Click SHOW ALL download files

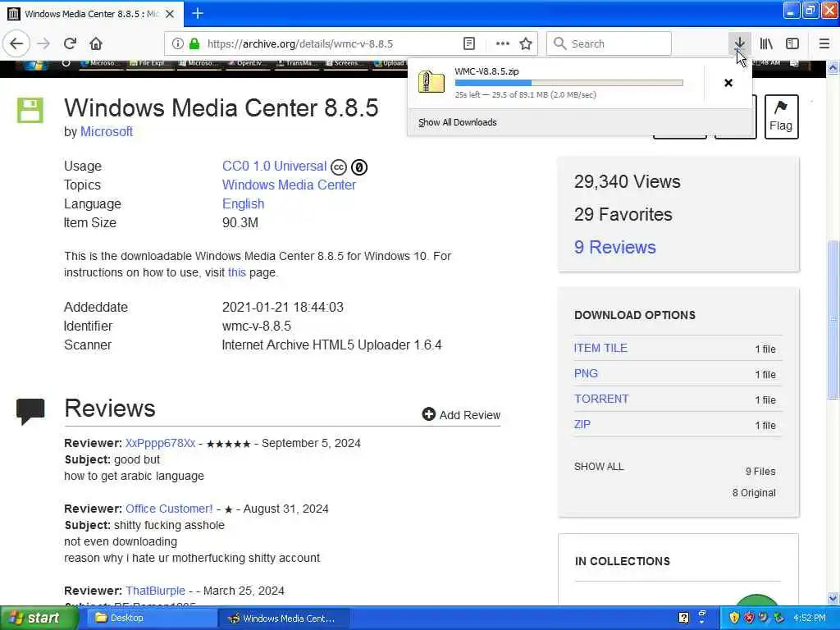point(599,467)
